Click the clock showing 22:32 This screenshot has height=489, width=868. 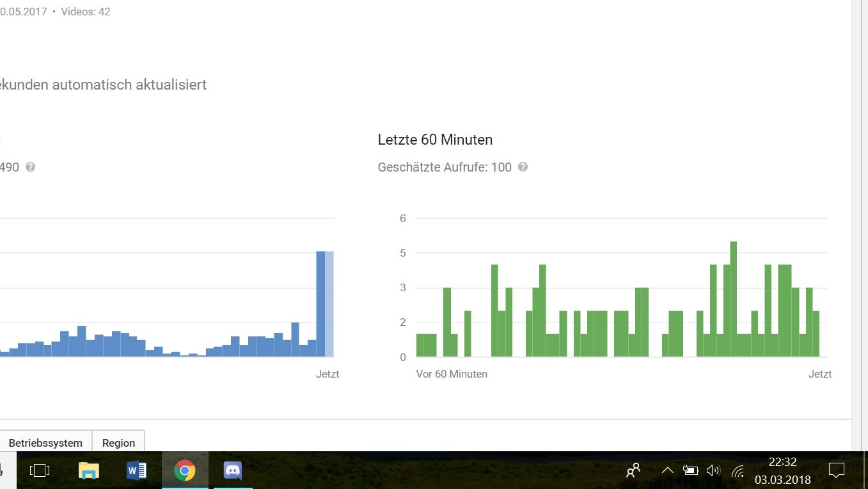coord(782,471)
